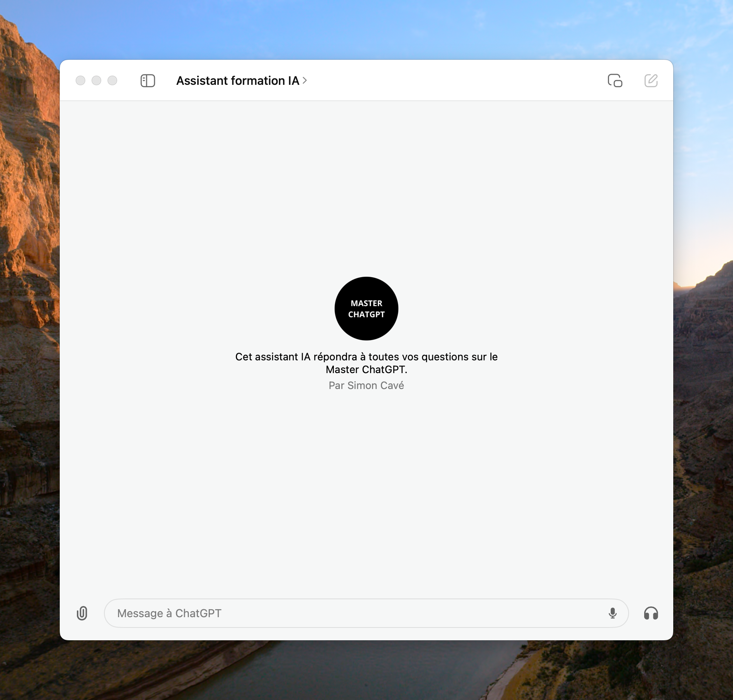Open the companion window icon
The width and height of the screenshot is (733, 700).
click(x=615, y=81)
